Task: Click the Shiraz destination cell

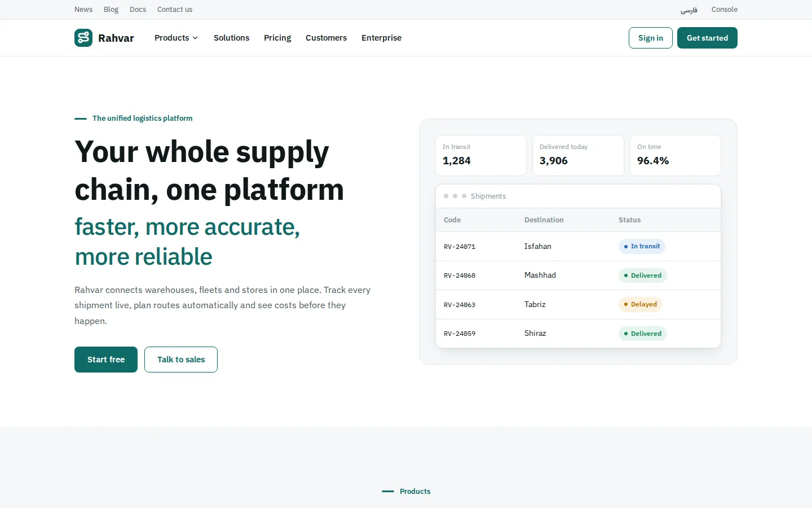Action: 535,333
